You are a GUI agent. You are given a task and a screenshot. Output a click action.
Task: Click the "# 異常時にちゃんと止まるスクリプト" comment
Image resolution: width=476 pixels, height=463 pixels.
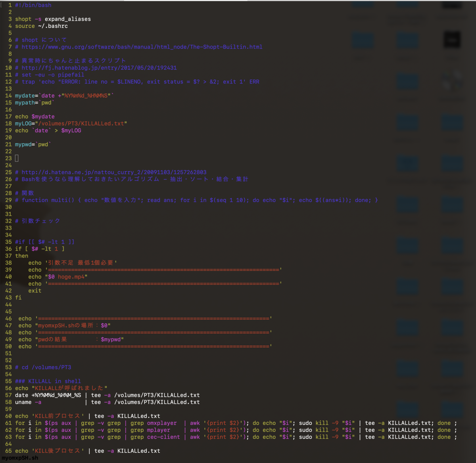(71, 61)
